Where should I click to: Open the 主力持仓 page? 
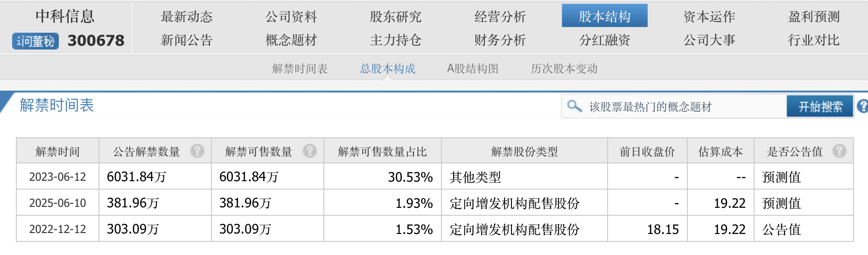pyautogui.click(x=395, y=40)
